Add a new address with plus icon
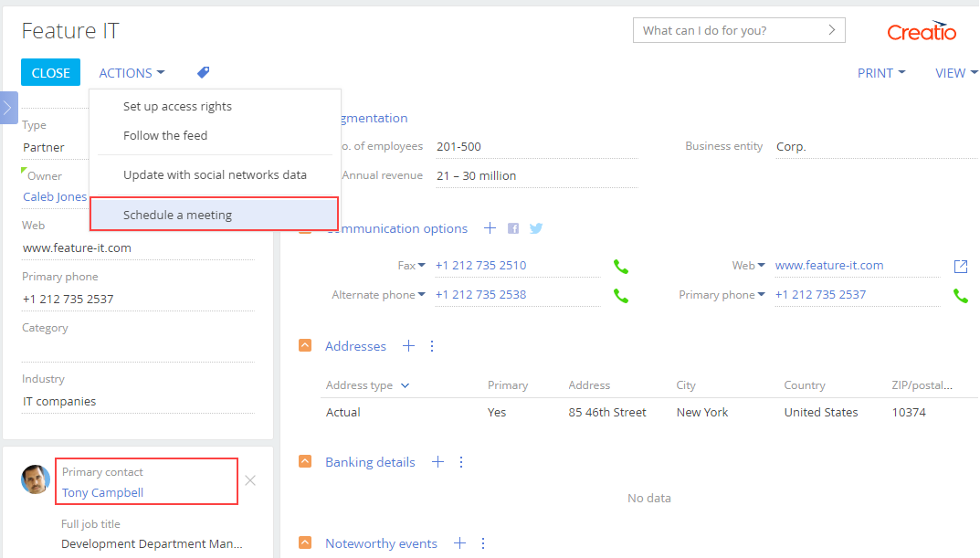Screen dimensions: 980x558 (409, 346)
